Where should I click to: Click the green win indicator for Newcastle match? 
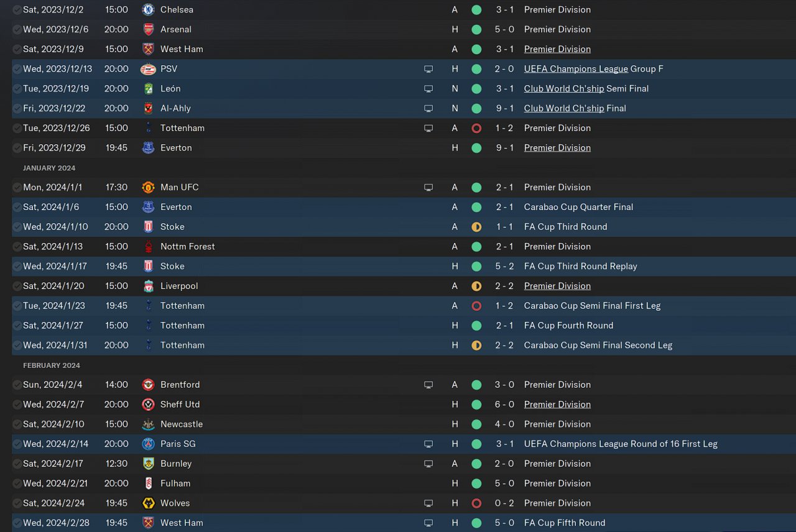(x=476, y=424)
